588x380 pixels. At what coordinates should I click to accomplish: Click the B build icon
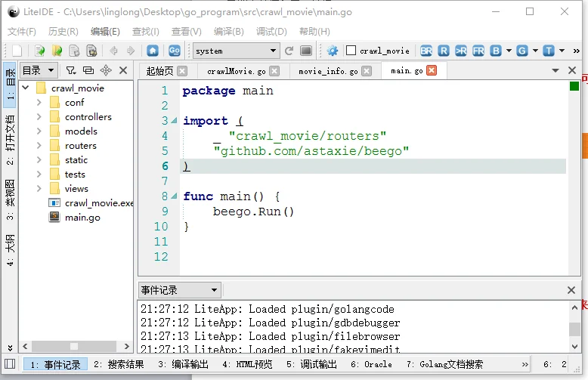[x=496, y=51]
